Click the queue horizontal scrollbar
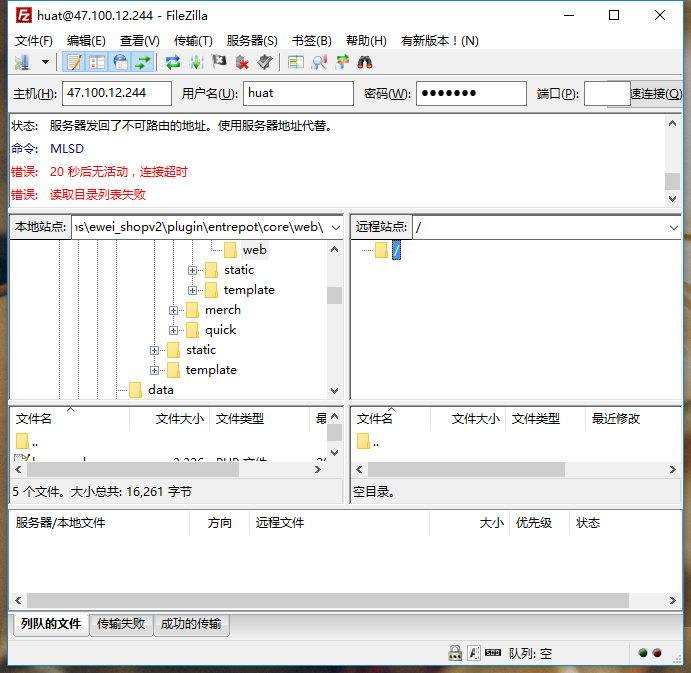691x673 pixels. click(x=328, y=600)
